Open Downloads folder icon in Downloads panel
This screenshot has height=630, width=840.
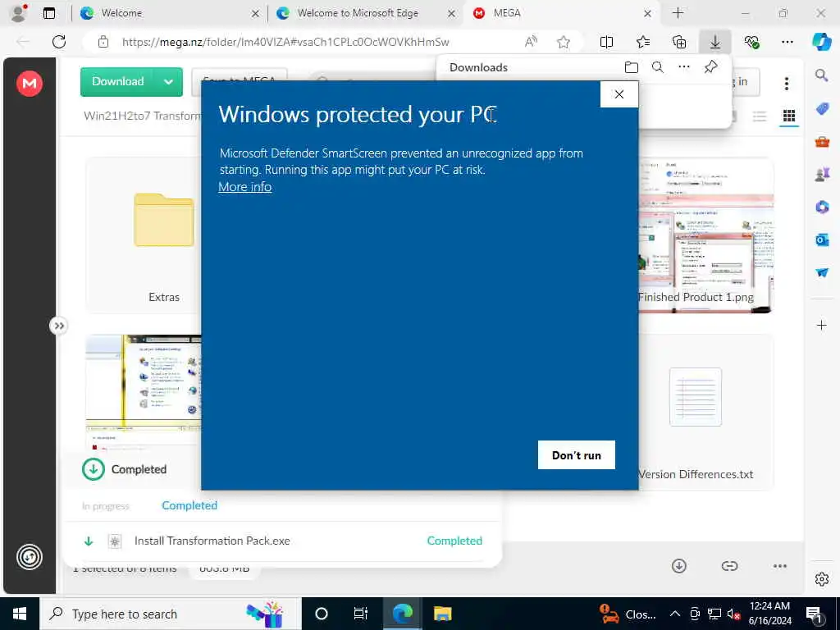pyautogui.click(x=631, y=67)
